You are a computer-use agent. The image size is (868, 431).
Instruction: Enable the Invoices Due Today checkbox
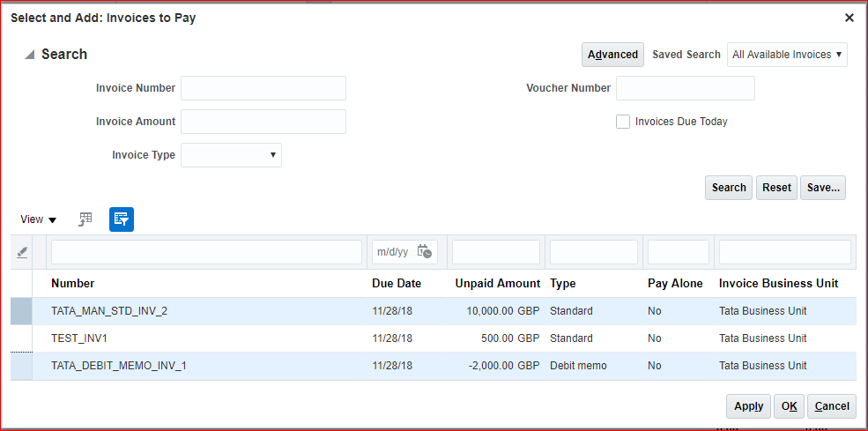coord(623,122)
